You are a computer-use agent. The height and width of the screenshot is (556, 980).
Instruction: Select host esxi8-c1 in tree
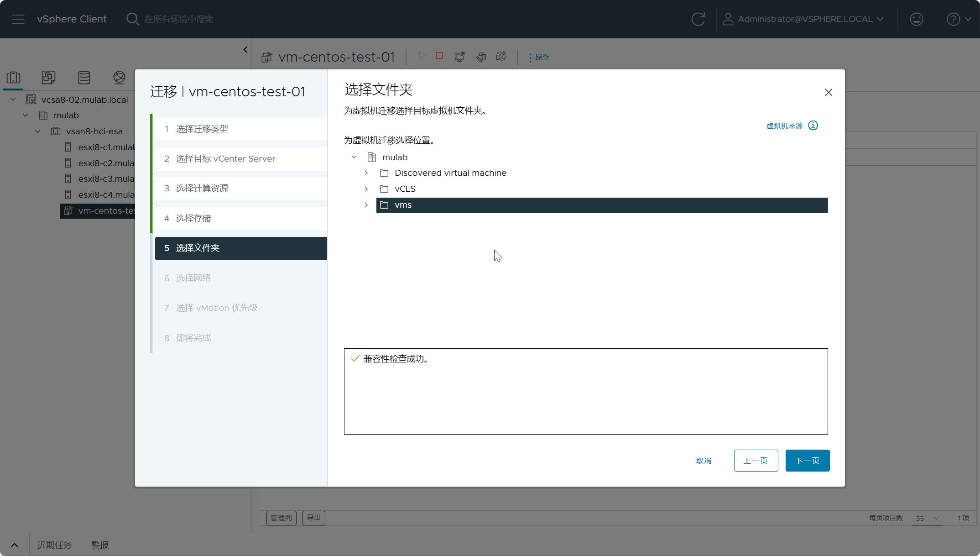[107, 147]
